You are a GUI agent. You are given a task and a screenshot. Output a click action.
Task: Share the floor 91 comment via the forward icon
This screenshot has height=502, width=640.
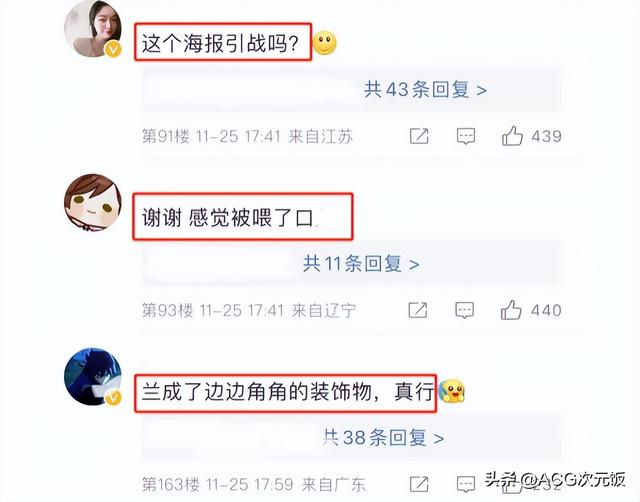[x=419, y=136]
